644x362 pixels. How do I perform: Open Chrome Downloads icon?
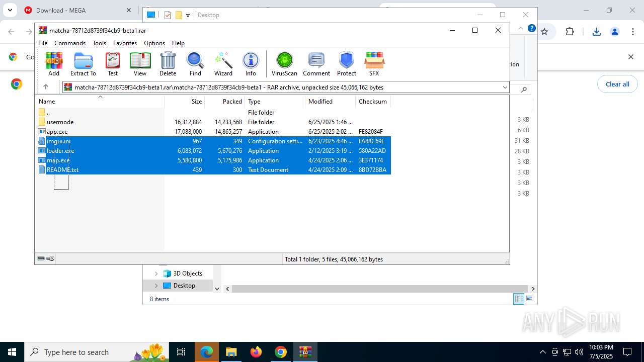[597, 32]
